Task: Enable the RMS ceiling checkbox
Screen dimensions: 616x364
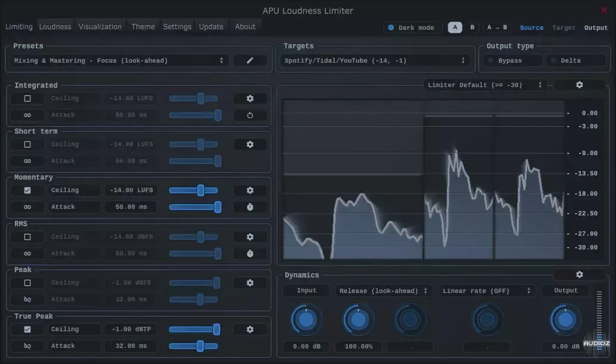Action: (x=27, y=237)
